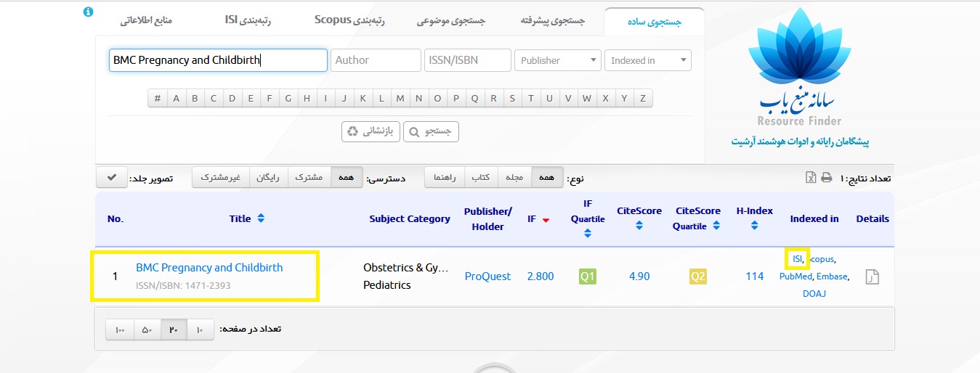Sort by IF red arrow

(x=546, y=220)
